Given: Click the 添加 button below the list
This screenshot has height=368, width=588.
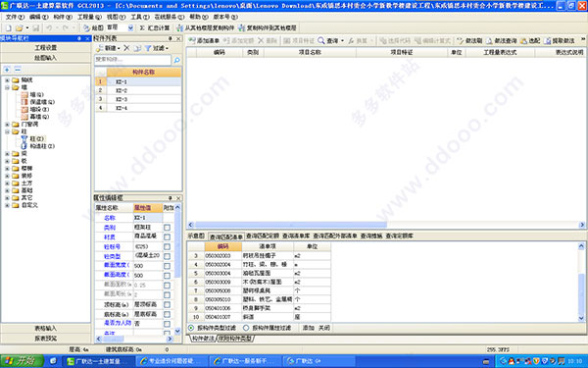Looking at the screenshot, I should (309, 328).
